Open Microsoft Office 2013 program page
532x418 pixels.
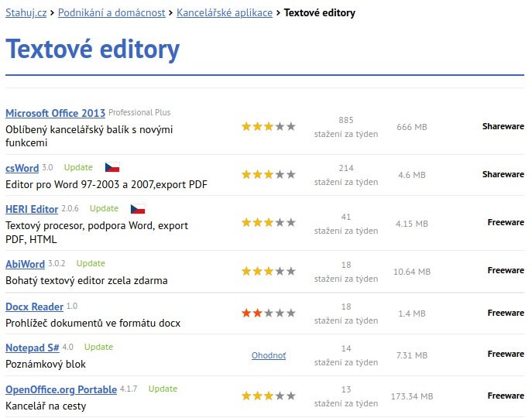click(55, 113)
